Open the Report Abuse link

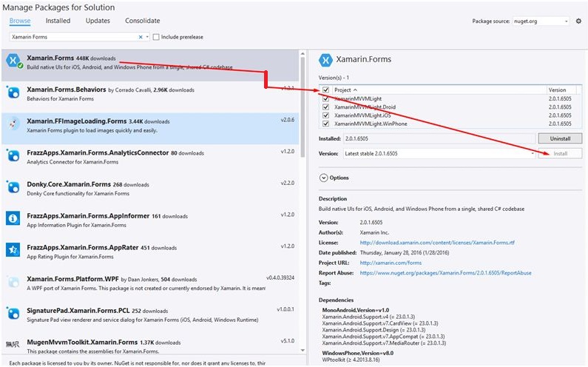click(445, 273)
